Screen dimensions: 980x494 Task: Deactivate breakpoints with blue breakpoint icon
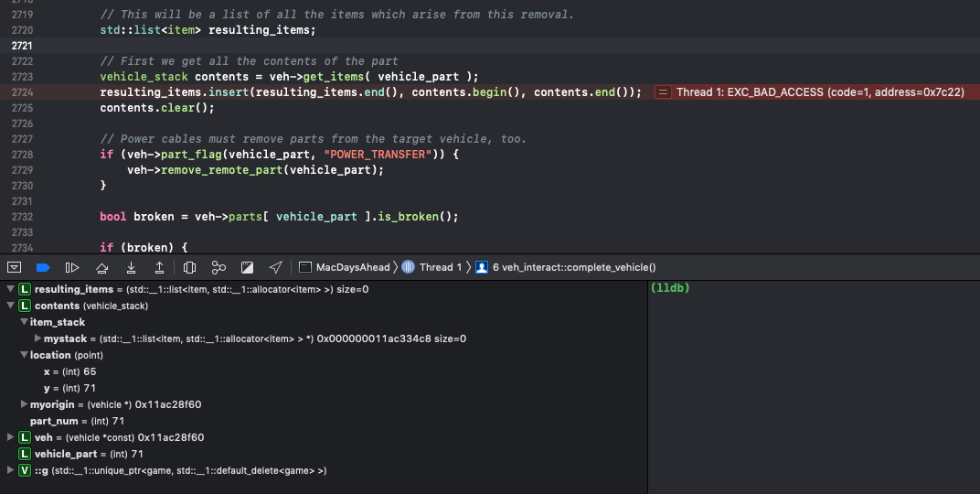(43, 268)
